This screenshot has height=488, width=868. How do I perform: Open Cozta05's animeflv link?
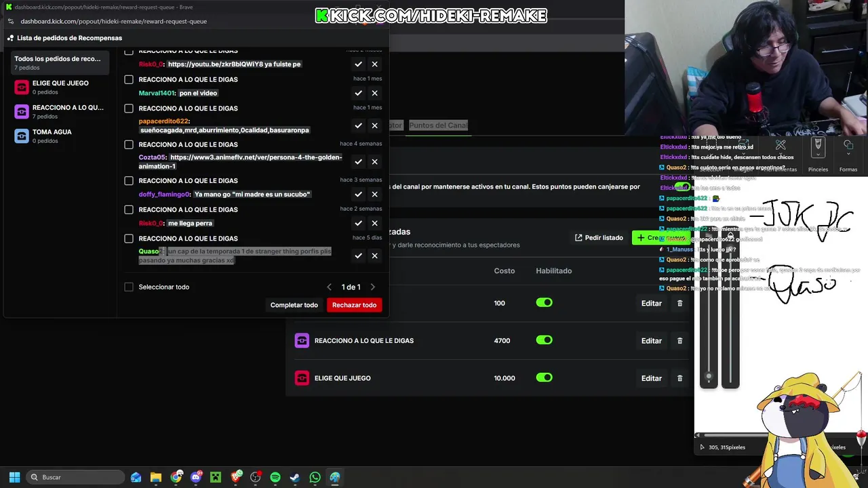point(241,161)
